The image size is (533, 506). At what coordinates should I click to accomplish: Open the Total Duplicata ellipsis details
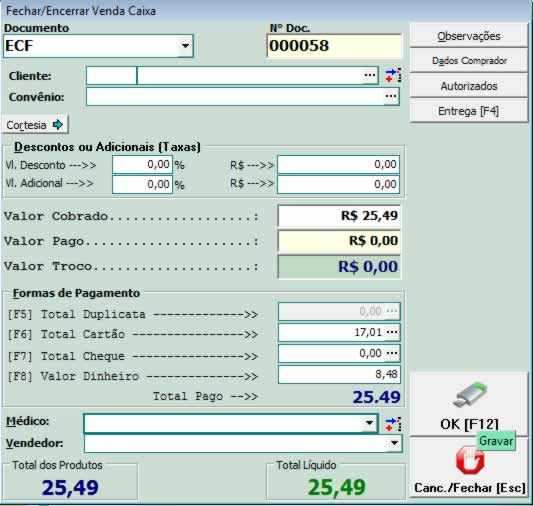click(x=392, y=312)
